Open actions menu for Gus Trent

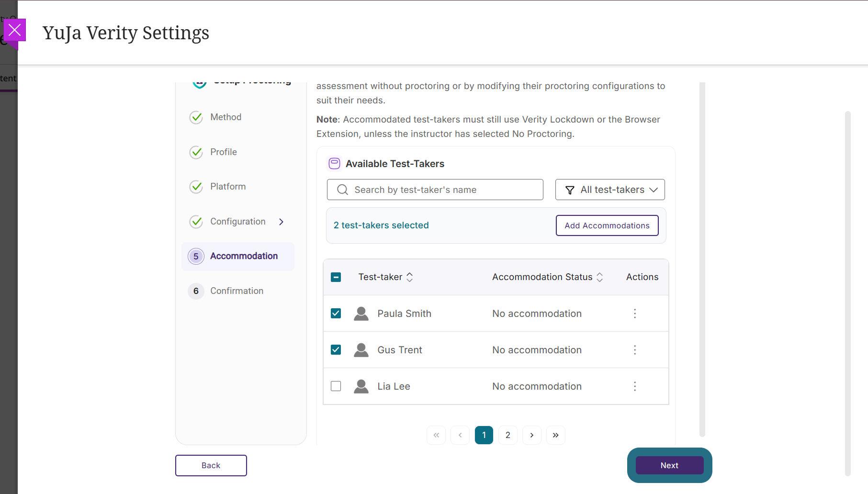click(x=635, y=350)
